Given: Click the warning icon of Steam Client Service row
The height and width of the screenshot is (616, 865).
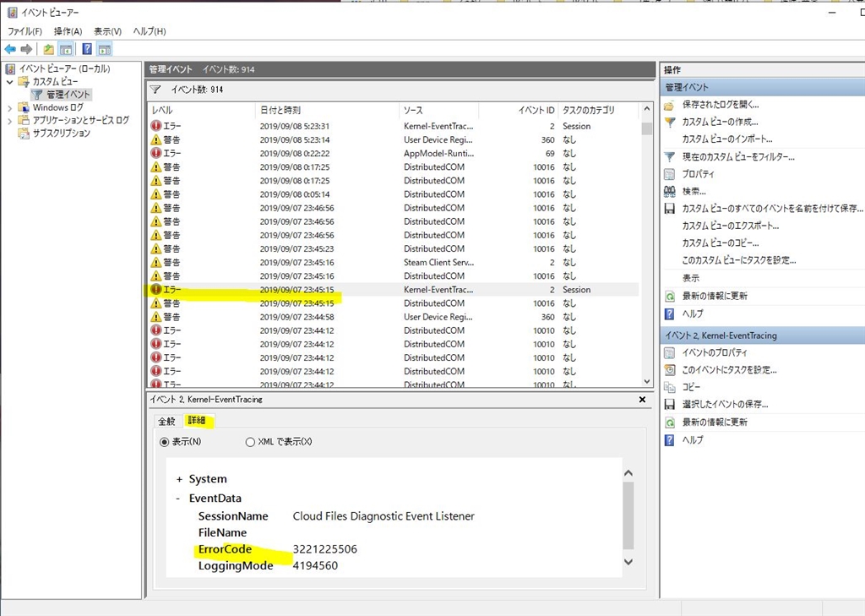Looking at the screenshot, I should (x=156, y=262).
